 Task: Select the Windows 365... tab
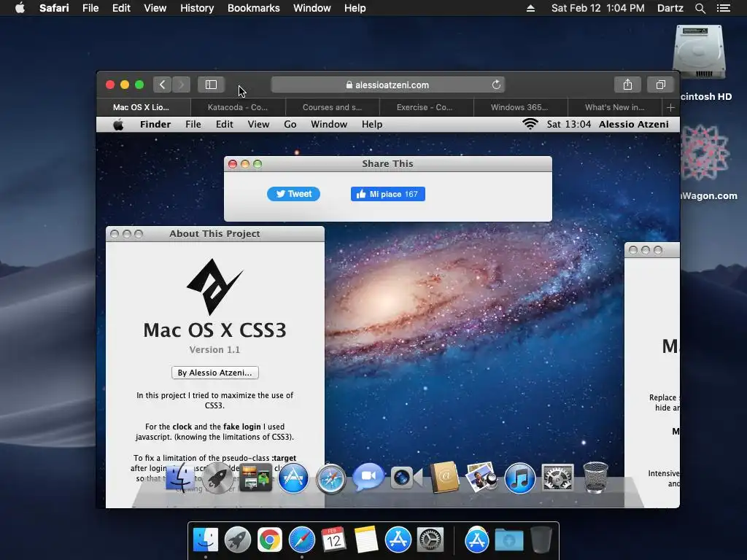(519, 108)
